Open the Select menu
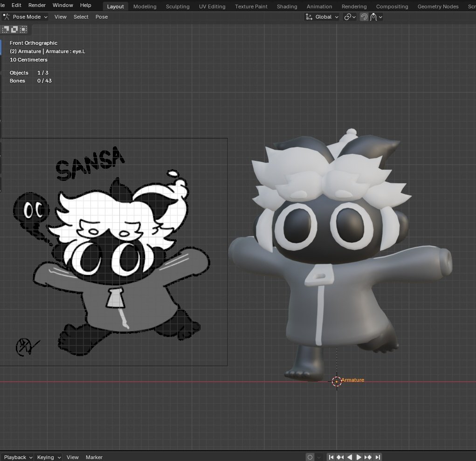The width and height of the screenshot is (476, 461). coord(81,17)
